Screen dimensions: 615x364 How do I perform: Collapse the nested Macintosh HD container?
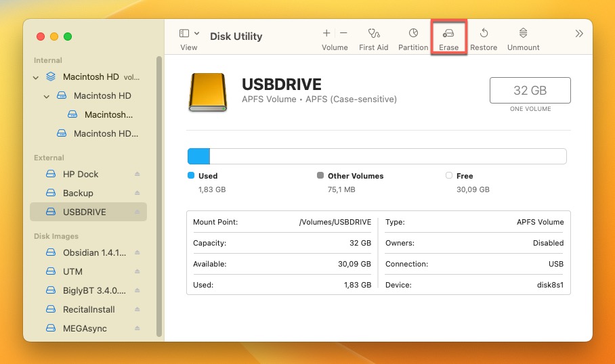click(47, 96)
